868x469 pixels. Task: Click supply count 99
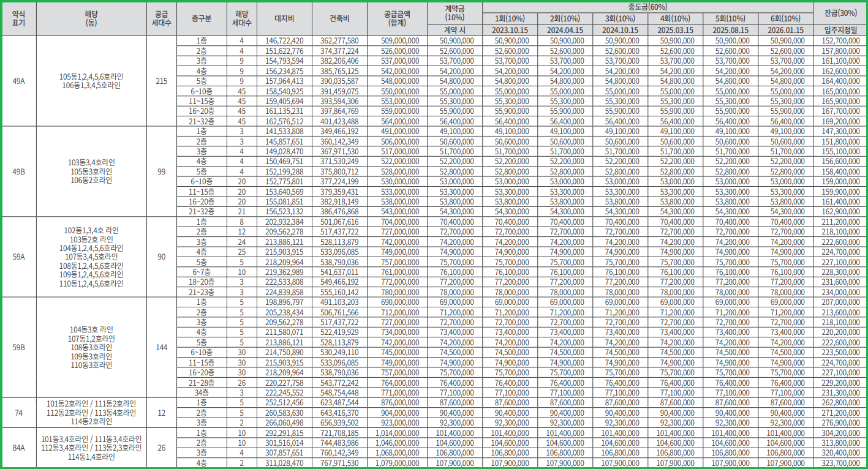point(162,171)
